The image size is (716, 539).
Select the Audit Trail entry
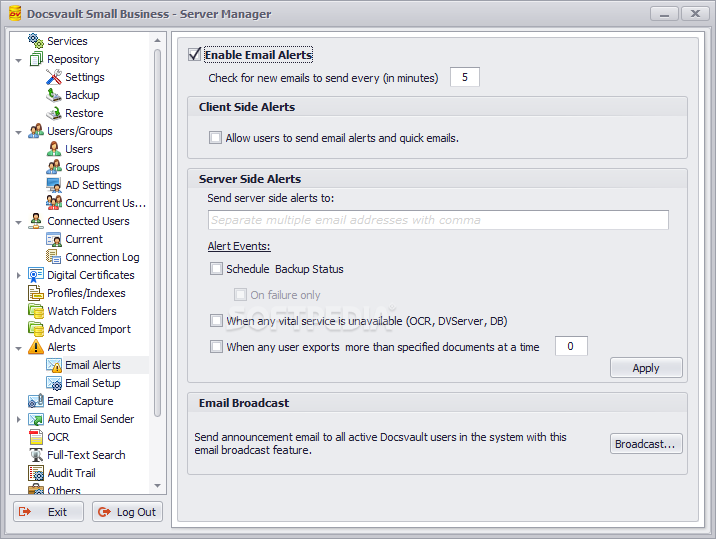71,473
